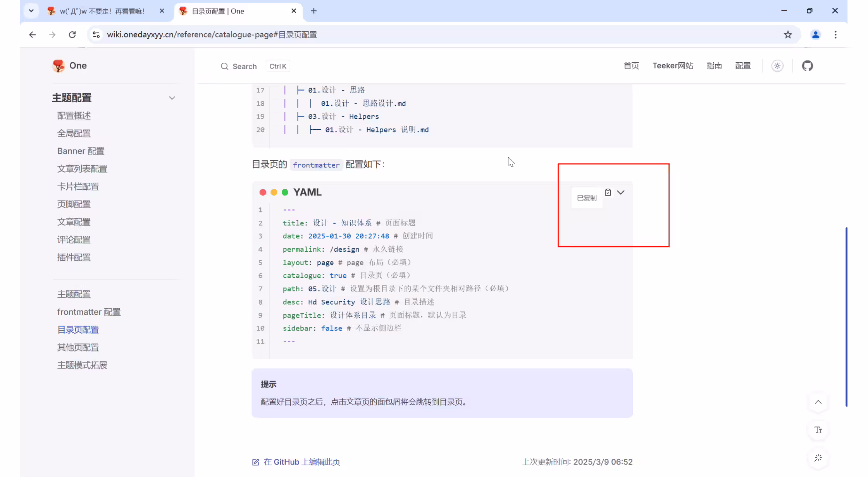This screenshot has height=477, width=868.
Task: Open the 指南 navigation menu
Action: pos(714,66)
